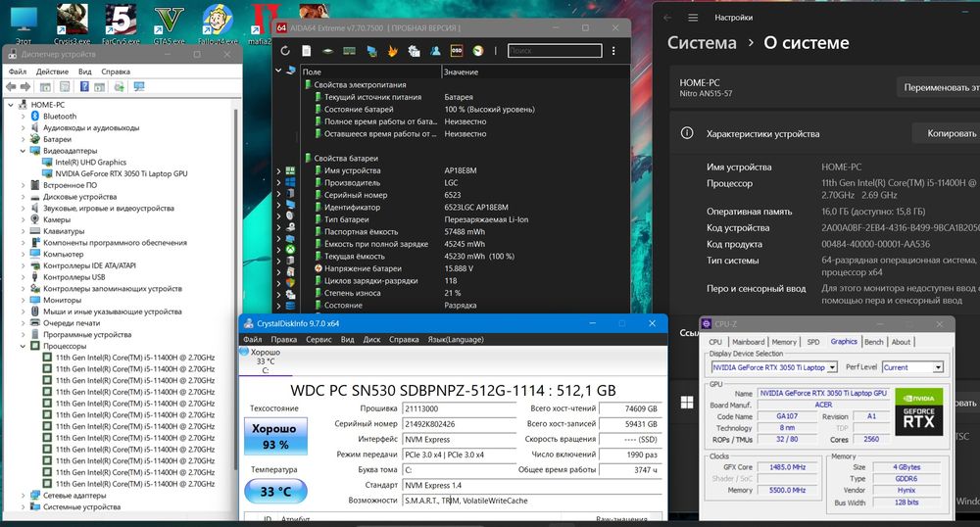Viewport: 980px width, 527px height.
Task: Click Back arrow in Device Manager toolbar
Action: click(11, 87)
